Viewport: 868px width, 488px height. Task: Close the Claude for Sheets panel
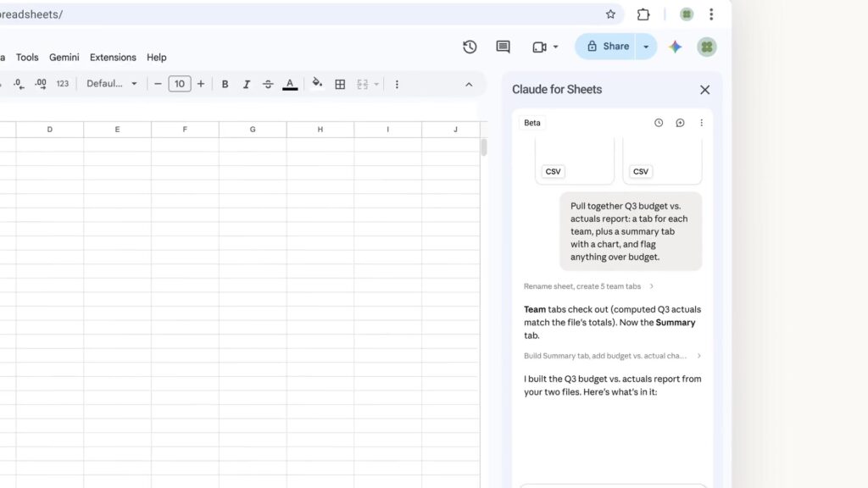tap(704, 90)
